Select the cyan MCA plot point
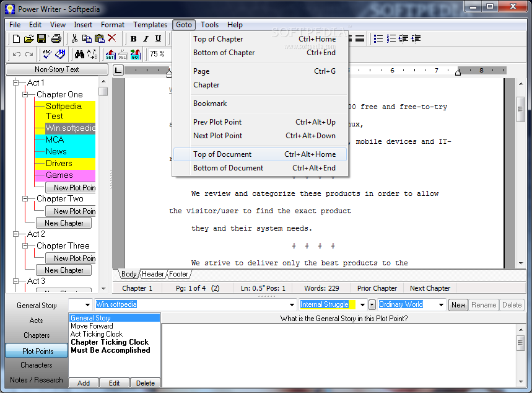The image size is (532, 393). click(65, 139)
